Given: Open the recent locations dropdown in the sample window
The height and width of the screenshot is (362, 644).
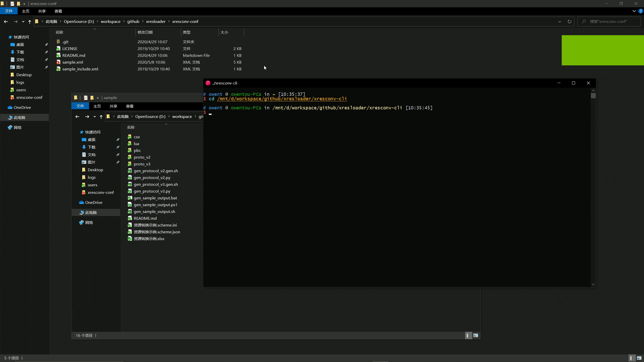Looking at the screenshot, I should (x=95, y=117).
